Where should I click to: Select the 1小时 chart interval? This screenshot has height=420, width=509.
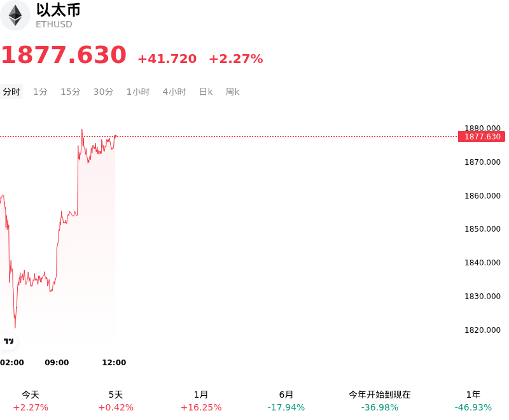click(138, 92)
